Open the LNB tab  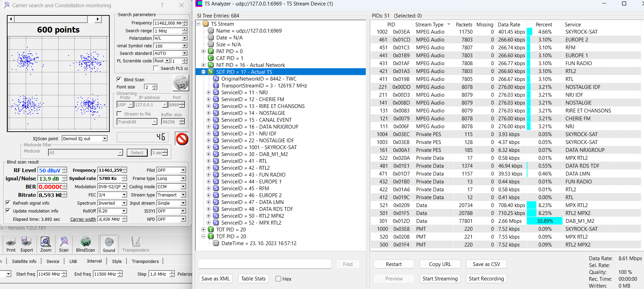(73, 261)
